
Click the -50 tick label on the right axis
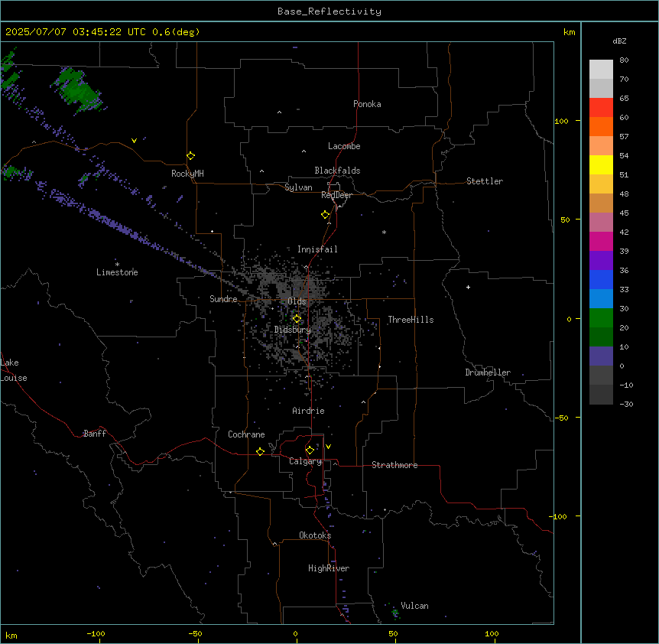(561, 418)
